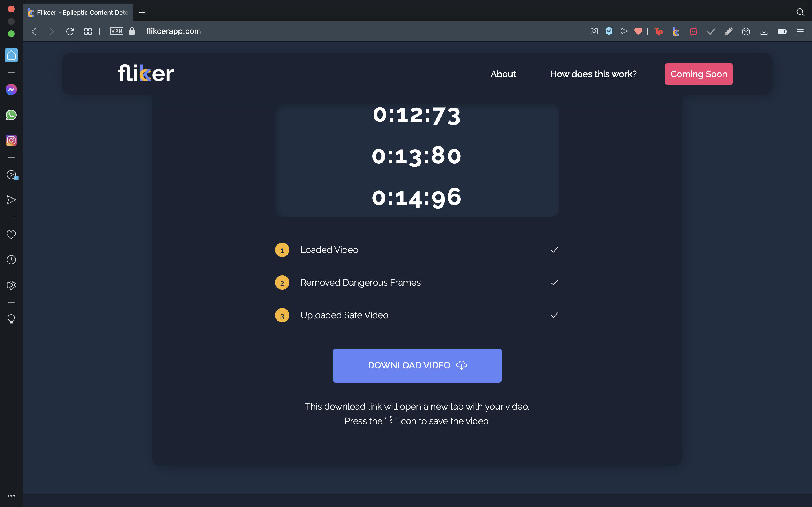Toggle the battery saver icon
The height and width of the screenshot is (507, 812).
782,32
